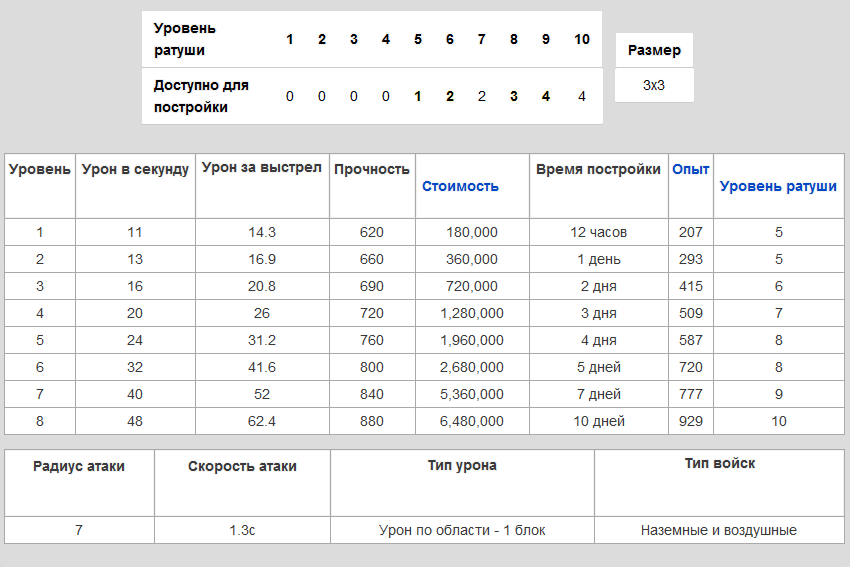Image resolution: width=850 pixels, height=567 pixels.
Task: Click the Тип войск header cell
Action: tap(719, 464)
